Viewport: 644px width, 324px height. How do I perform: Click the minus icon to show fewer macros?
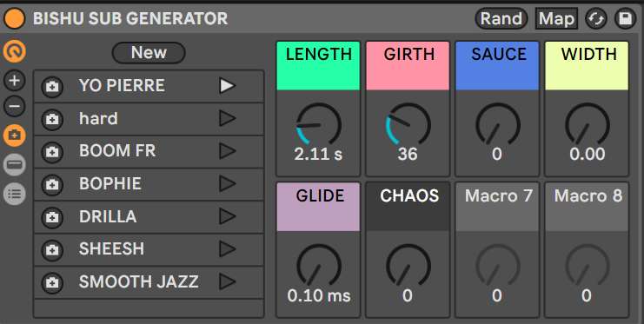(15, 107)
